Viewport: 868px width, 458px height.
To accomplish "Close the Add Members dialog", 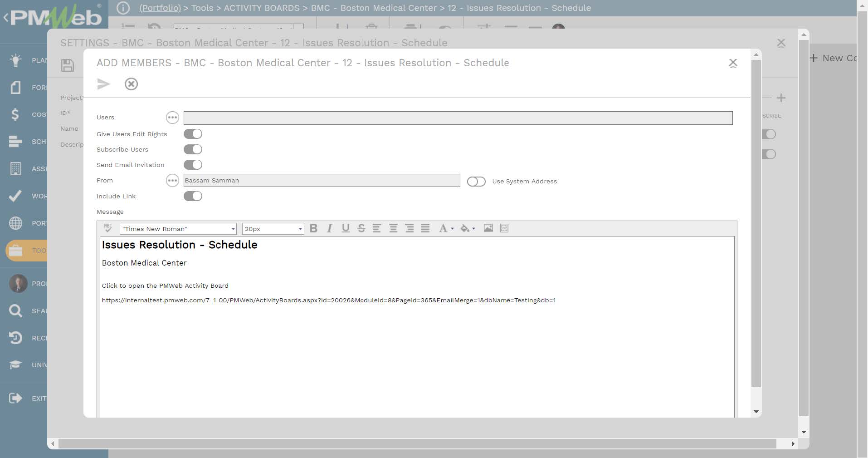I will [x=733, y=63].
